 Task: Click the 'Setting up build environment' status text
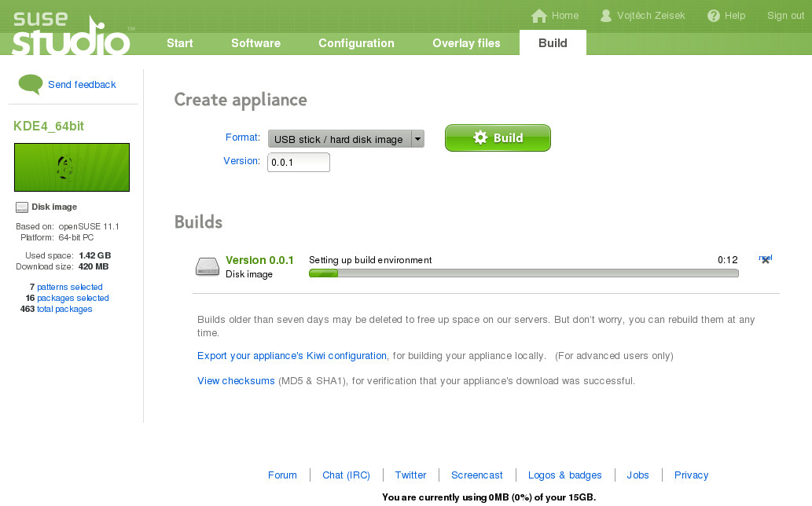click(370, 260)
